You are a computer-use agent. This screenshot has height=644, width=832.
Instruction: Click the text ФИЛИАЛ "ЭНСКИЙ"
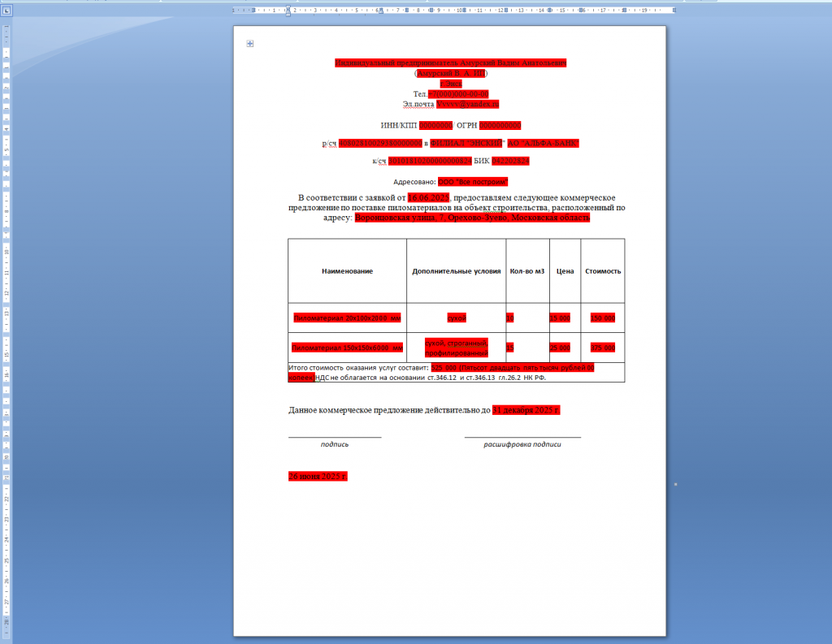(x=466, y=143)
